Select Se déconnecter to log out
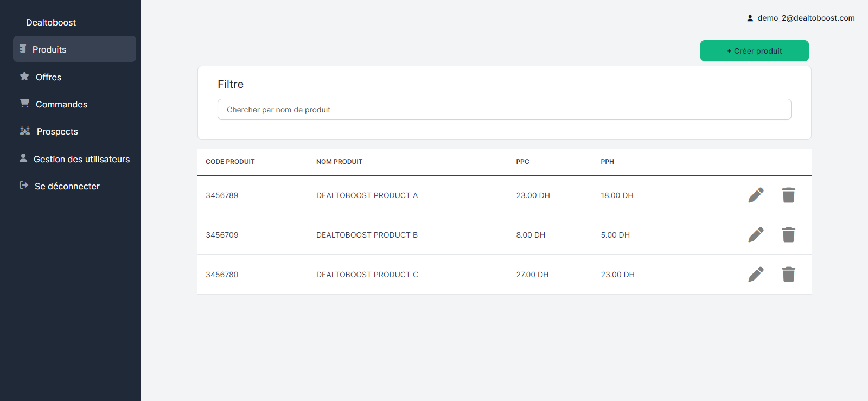This screenshot has width=868, height=401. pos(67,186)
